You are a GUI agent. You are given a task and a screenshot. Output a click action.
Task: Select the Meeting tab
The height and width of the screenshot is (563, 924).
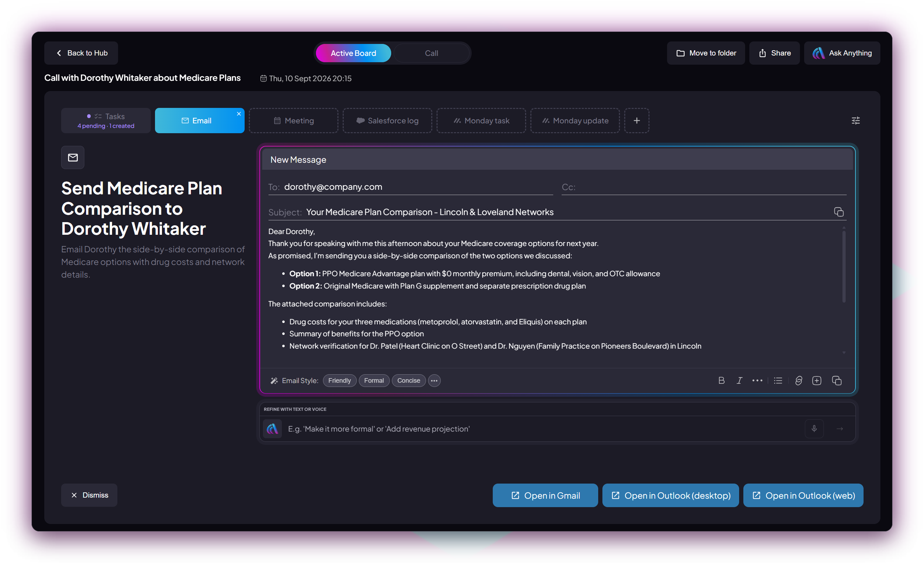tap(293, 121)
